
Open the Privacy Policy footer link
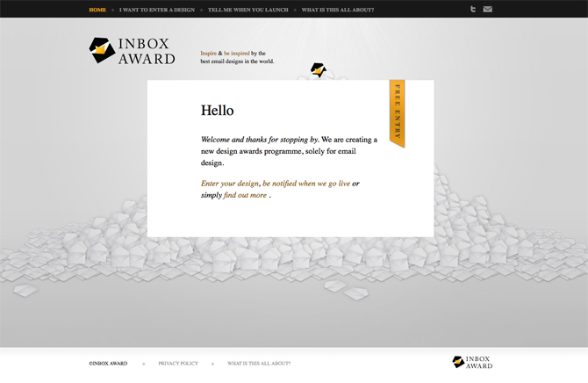178,363
